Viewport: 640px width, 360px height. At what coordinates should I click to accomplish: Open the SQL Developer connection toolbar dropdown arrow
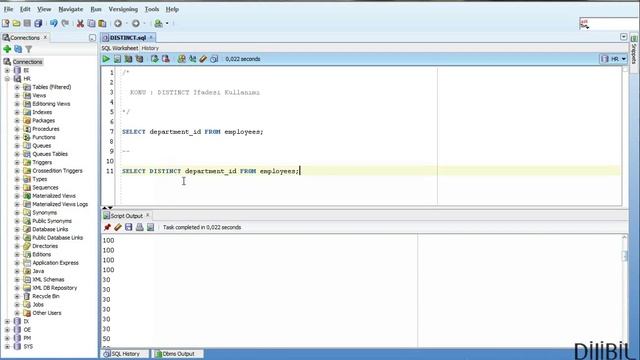167,23
